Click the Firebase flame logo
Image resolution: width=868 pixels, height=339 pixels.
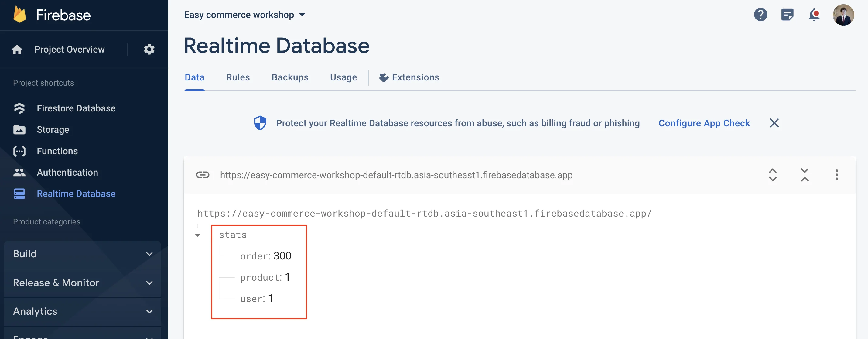pyautogui.click(x=19, y=15)
